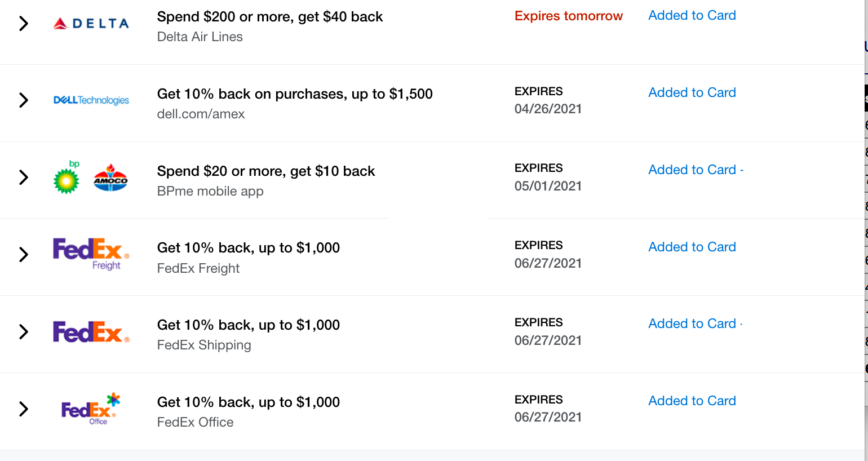Click Added to Card for FedEx Office
Screen dimensions: 868x461
point(692,401)
